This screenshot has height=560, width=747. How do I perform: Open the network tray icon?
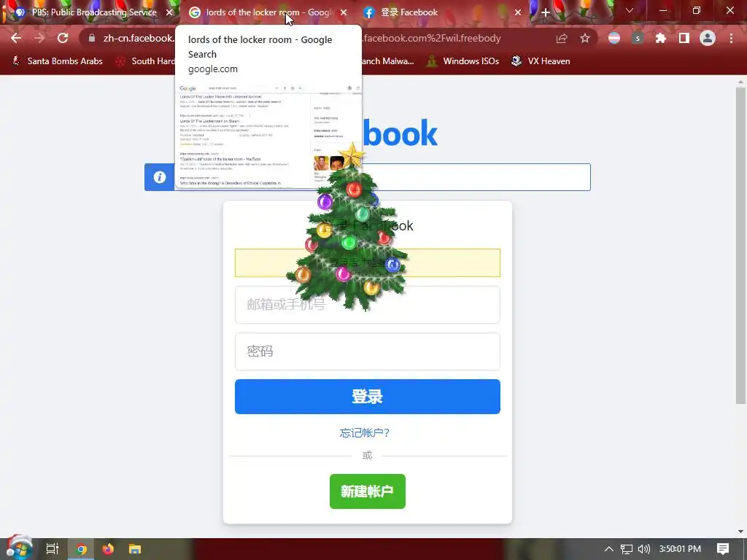[627, 549]
